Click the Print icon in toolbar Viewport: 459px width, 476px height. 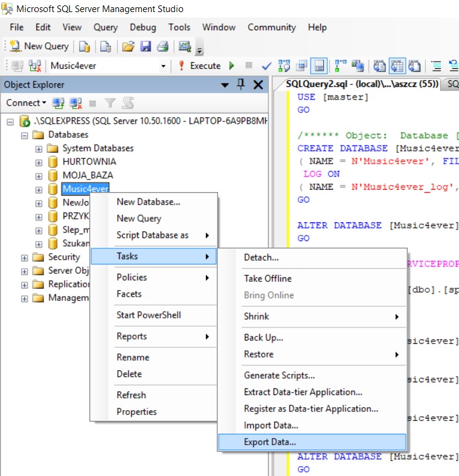coord(162,46)
